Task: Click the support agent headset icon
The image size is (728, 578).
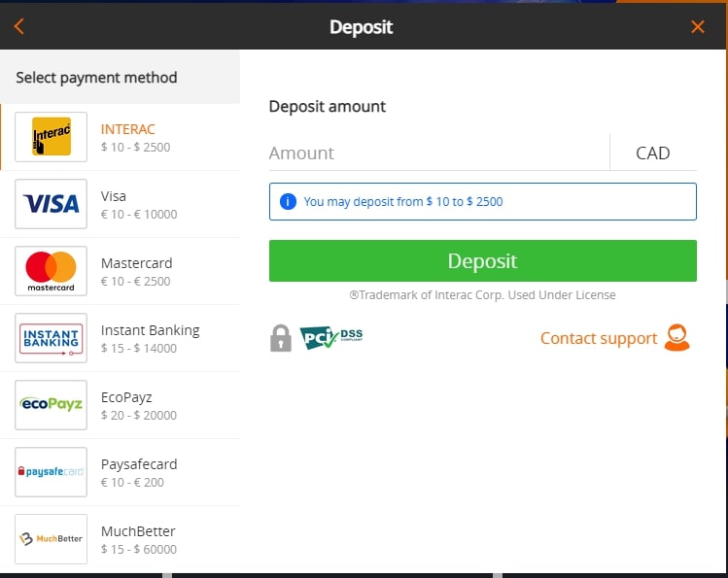Action: point(676,337)
